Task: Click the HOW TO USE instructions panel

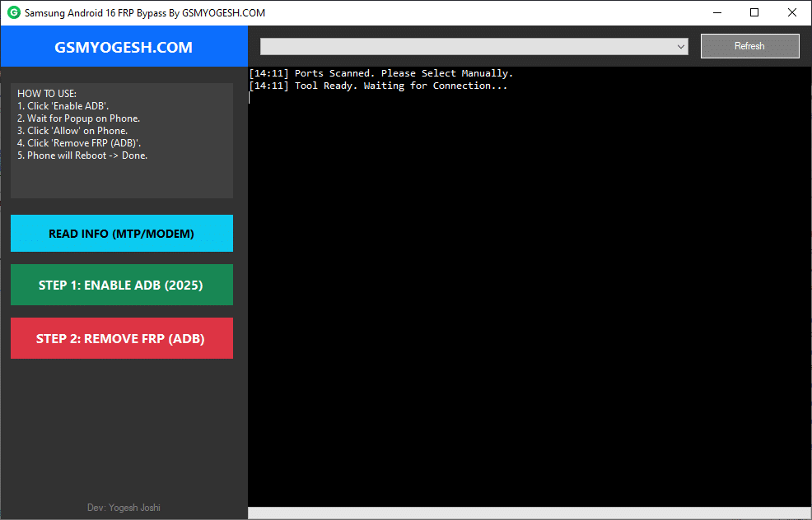Action: 121,140
